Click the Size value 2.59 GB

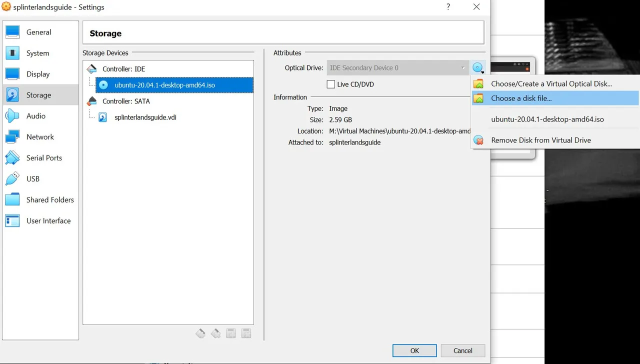(x=340, y=120)
